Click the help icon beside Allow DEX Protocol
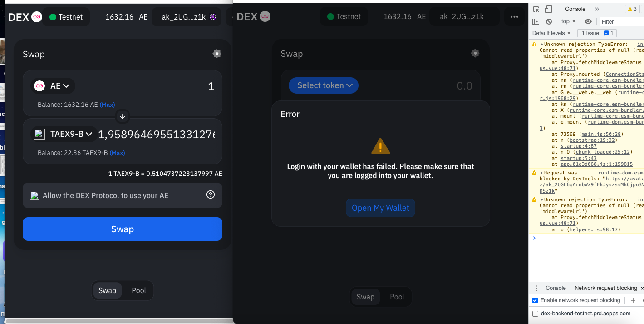This screenshot has height=324, width=644. [211, 194]
